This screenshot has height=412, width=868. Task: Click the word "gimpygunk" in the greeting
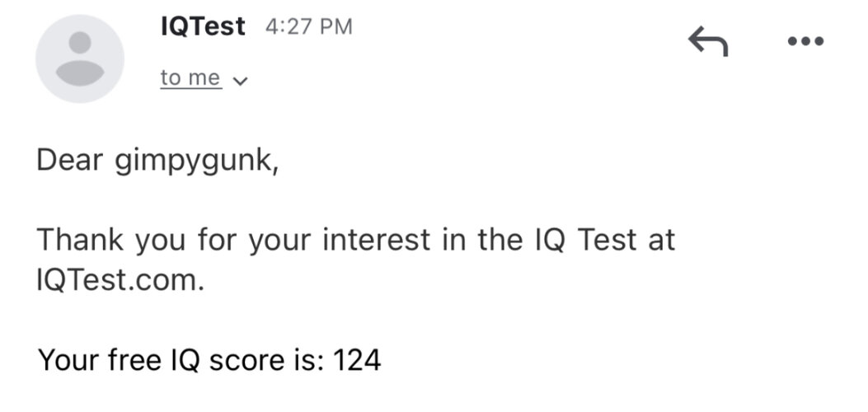(195, 162)
